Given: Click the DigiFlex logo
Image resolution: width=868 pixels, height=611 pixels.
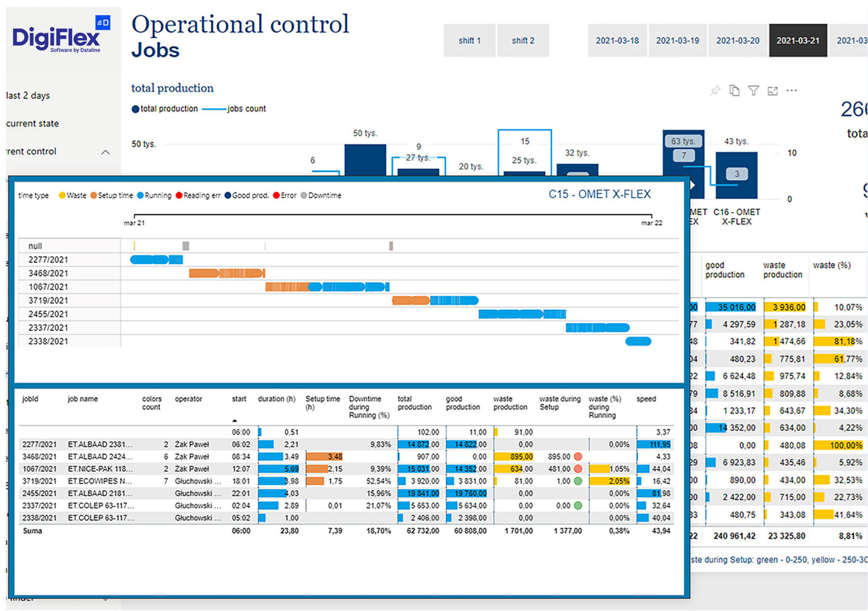Looking at the screenshot, I should coord(61,35).
